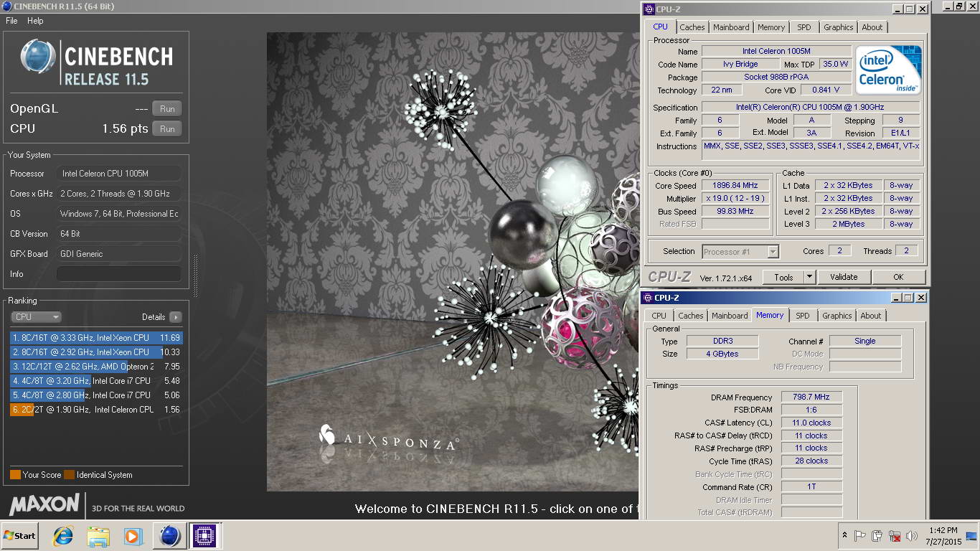Run the CPU benchmark
This screenshot has width=980, height=551.
pos(167,129)
